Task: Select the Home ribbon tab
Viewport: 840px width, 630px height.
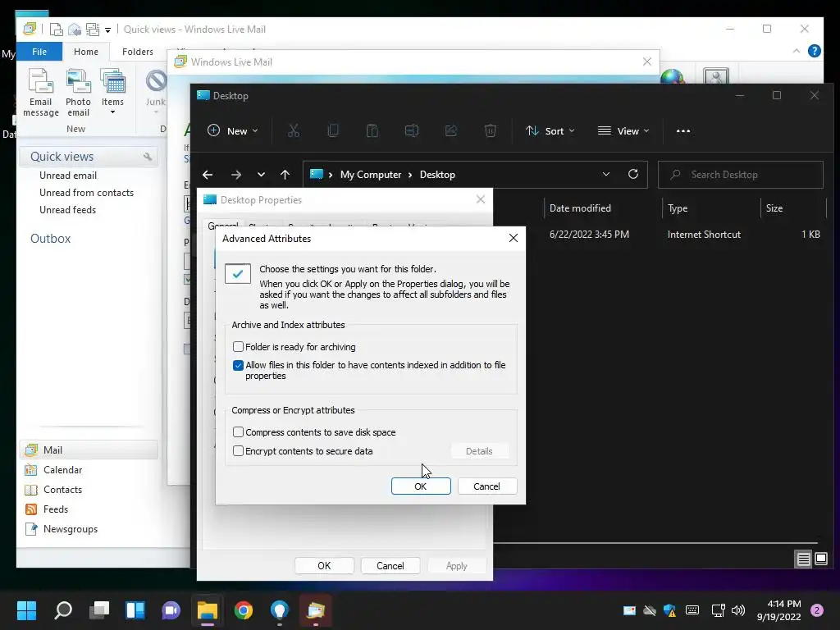Action: (86, 52)
